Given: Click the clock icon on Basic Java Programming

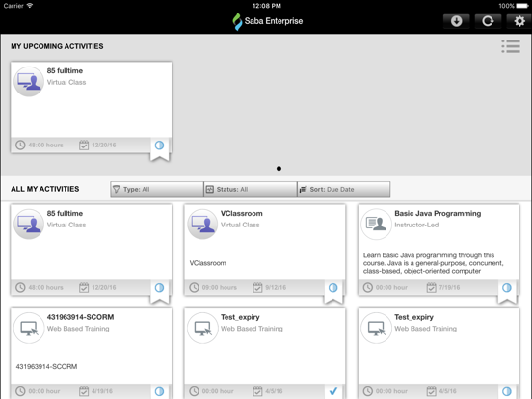Looking at the screenshot, I should coord(368,288).
